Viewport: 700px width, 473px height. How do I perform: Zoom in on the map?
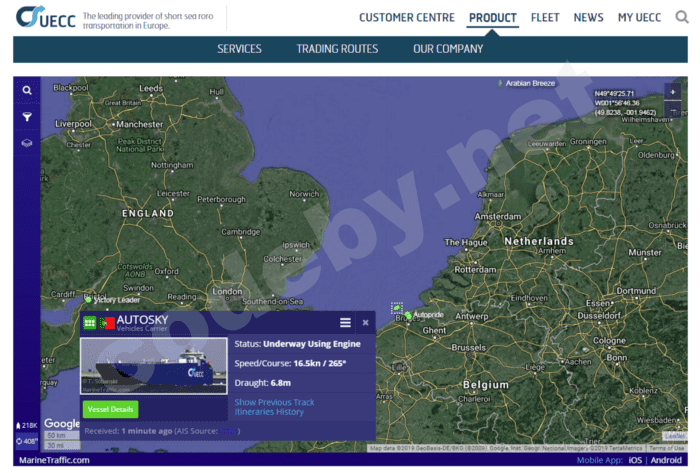pos(673,92)
